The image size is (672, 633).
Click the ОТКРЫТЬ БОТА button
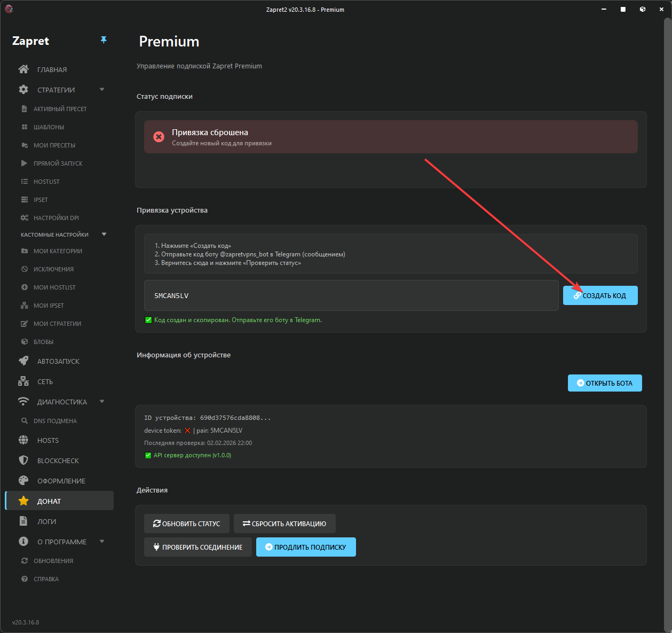[x=605, y=383]
